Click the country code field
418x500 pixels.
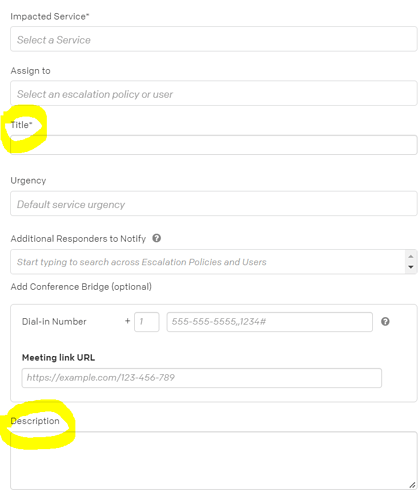(x=147, y=322)
